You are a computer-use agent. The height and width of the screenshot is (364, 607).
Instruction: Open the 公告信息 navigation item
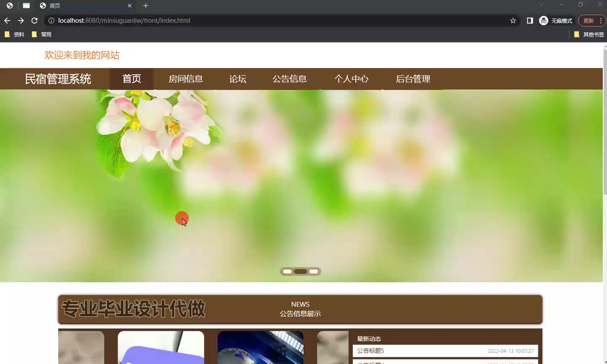click(290, 79)
